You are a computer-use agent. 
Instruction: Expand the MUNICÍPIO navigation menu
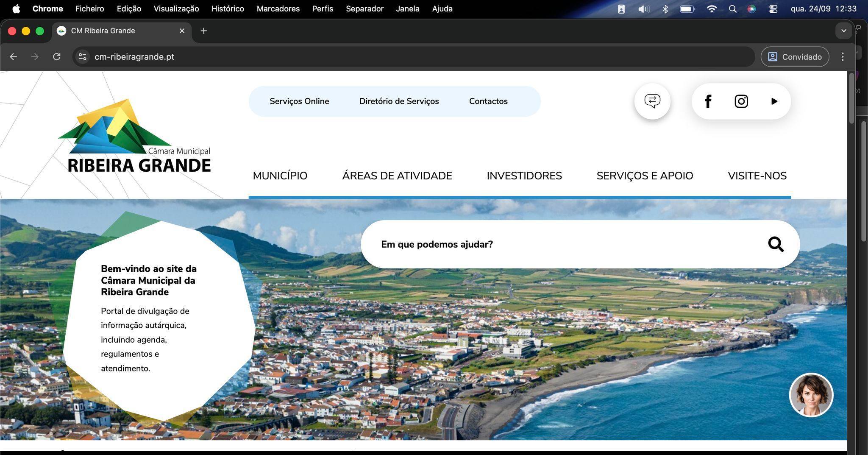(280, 176)
